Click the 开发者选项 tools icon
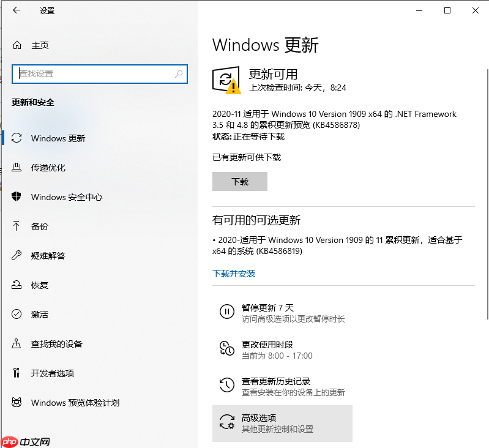The height and width of the screenshot is (448, 489). 17,373
